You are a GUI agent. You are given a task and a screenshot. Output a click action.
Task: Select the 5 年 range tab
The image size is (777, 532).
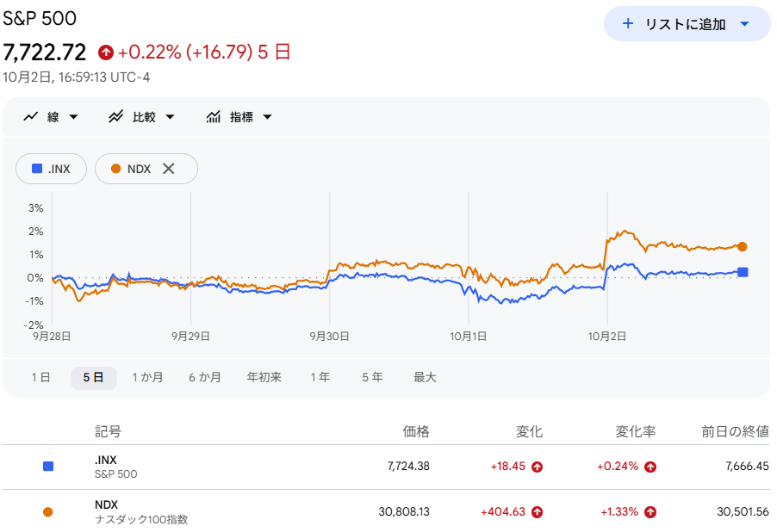tap(372, 377)
